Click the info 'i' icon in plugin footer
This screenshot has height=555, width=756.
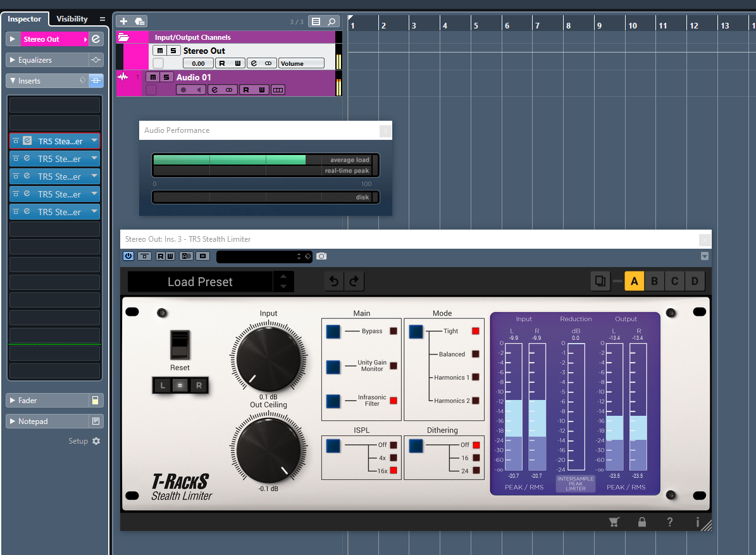click(697, 521)
